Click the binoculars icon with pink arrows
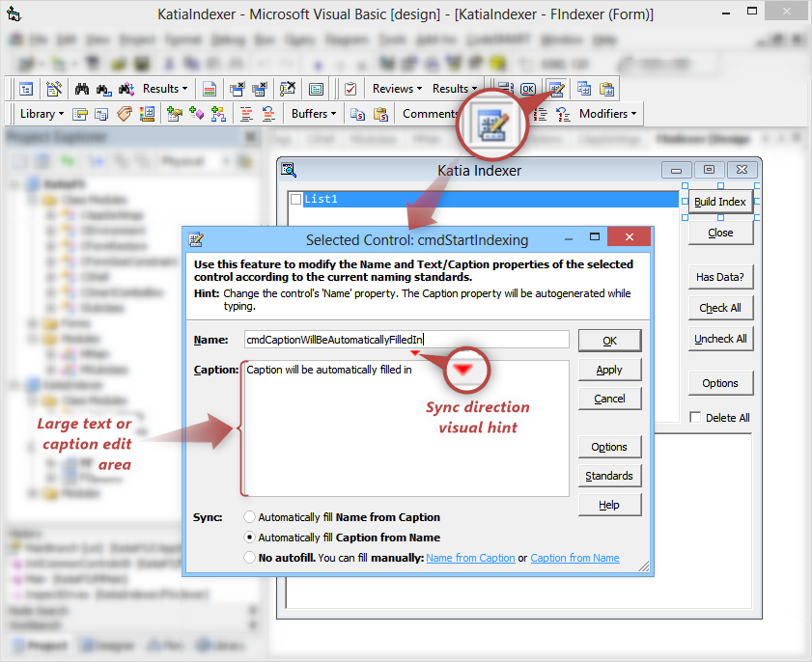The height and width of the screenshot is (662, 812). coord(126,89)
